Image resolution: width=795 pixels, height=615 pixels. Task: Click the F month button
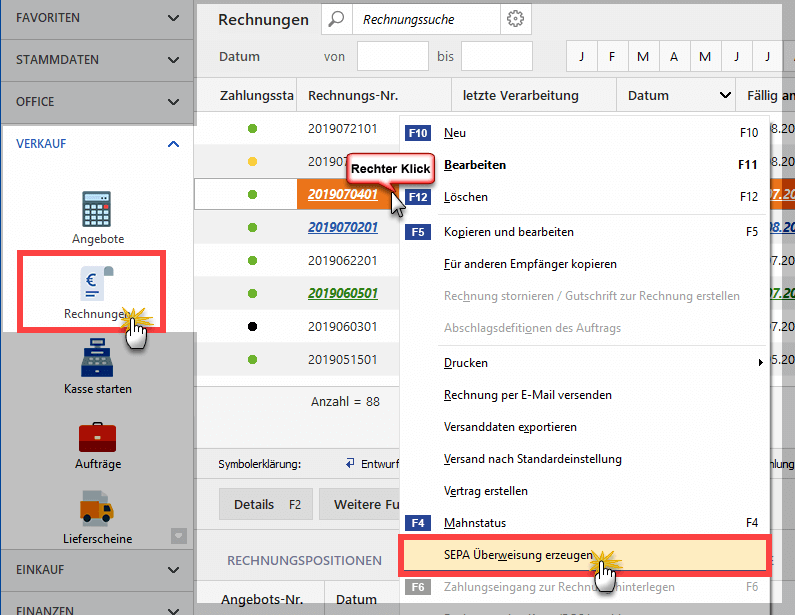pos(612,56)
